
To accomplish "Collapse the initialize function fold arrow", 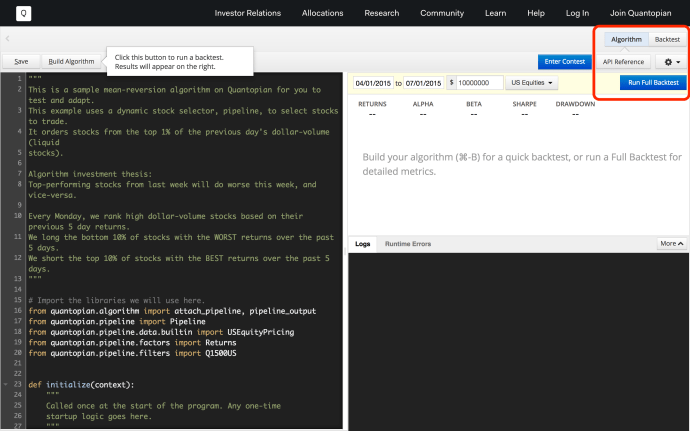I will pos(6,384).
